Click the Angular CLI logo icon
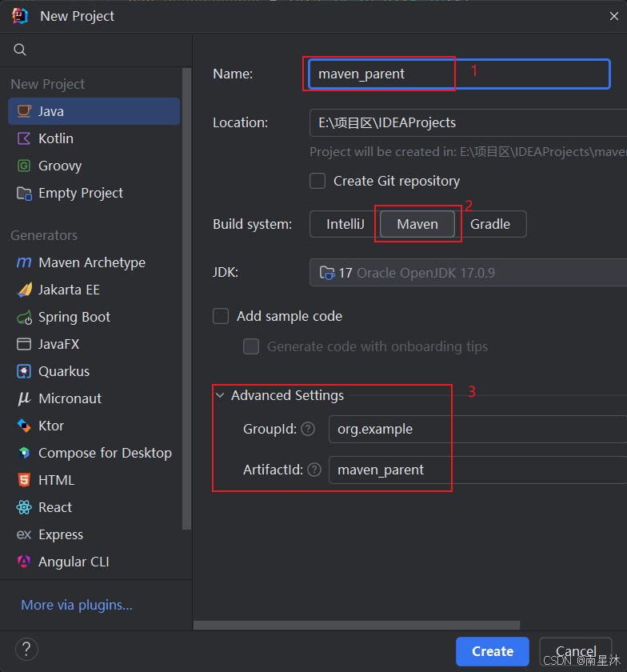 pyautogui.click(x=24, y=562)
